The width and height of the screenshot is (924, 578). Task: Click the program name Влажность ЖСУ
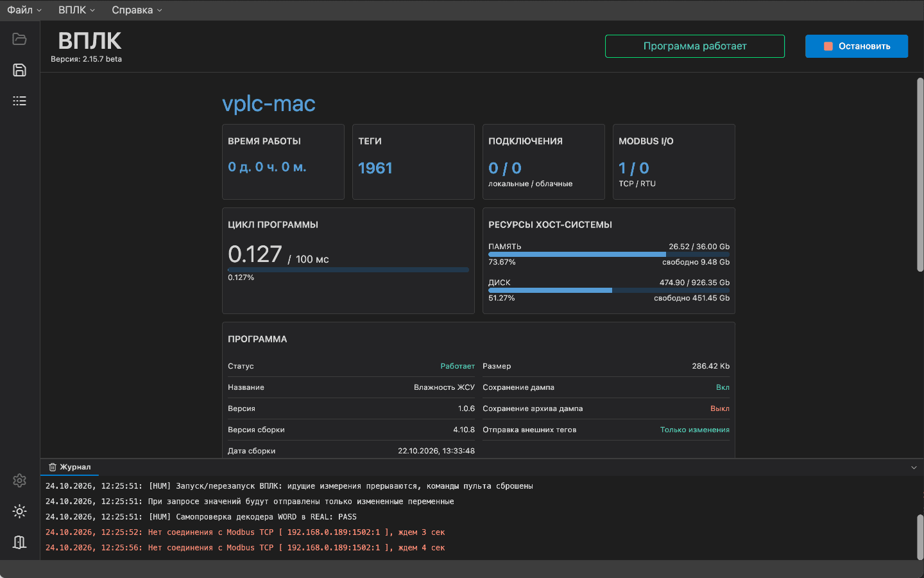pyautogui.click(x=444, y=387)
